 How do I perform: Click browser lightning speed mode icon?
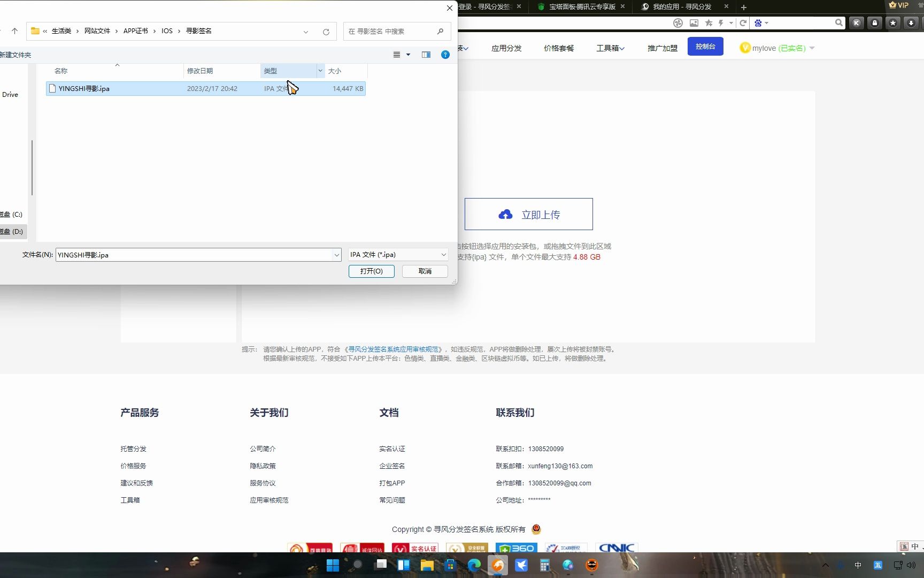(x=721, y=23)
